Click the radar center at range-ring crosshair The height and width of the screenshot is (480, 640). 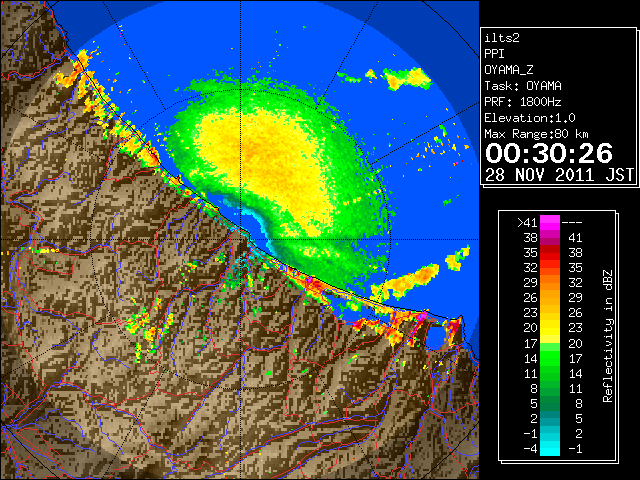(240, 240)
